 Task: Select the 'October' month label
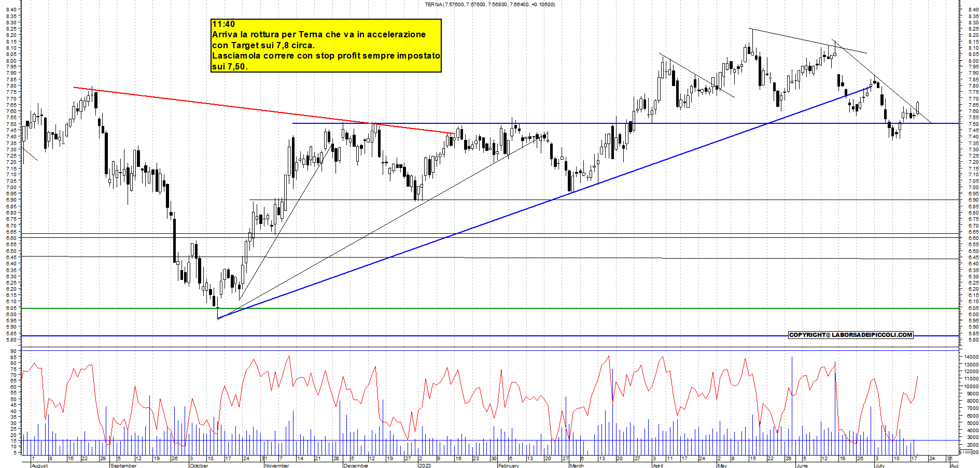click(x=199, y=465)
